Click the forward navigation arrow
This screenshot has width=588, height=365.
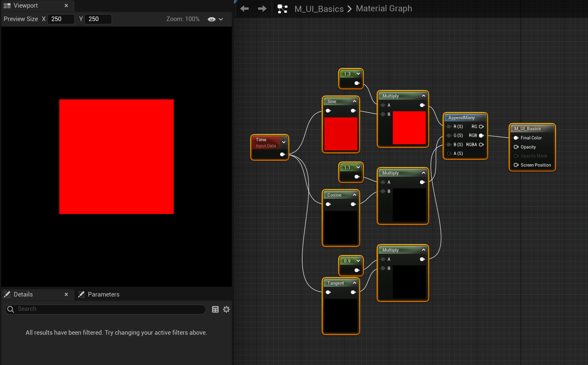click(262, 9)
